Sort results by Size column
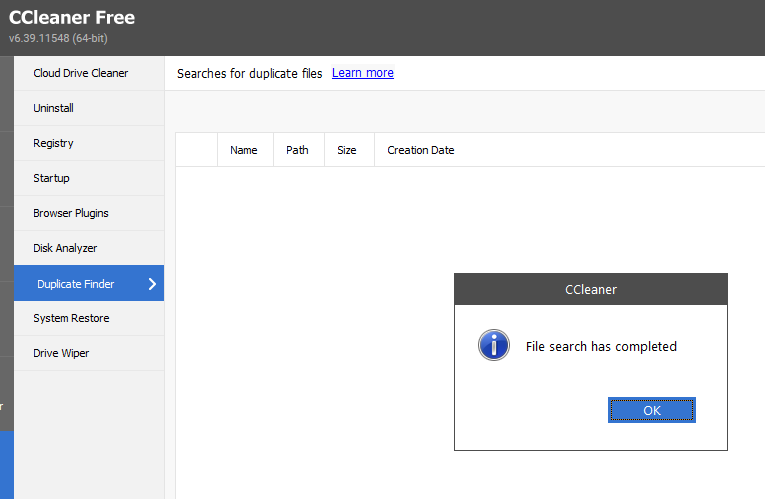 coord(349,150)
